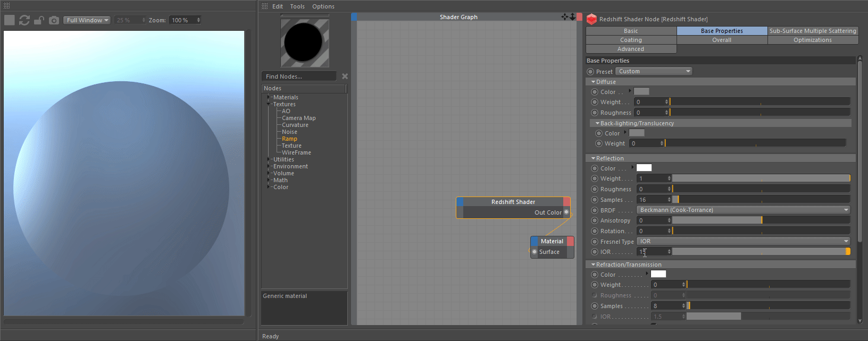Click the red corner of Material node

click(570, 241)
